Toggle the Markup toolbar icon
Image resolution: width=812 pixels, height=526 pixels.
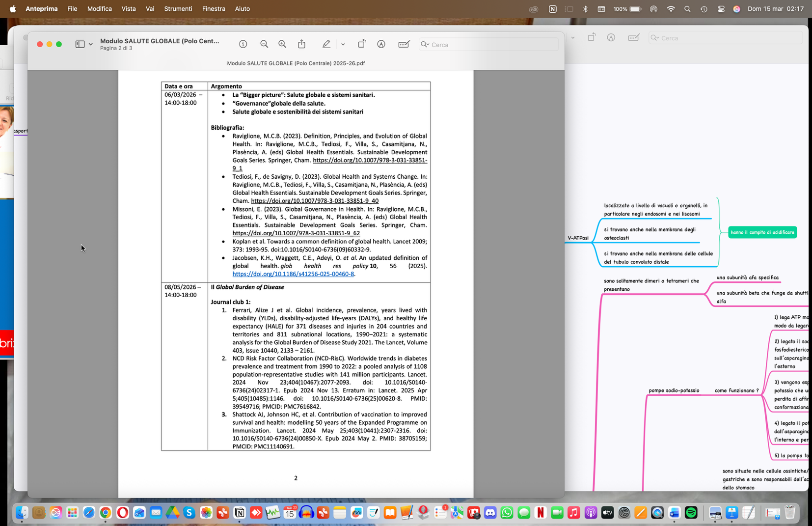tap(381, 44)
